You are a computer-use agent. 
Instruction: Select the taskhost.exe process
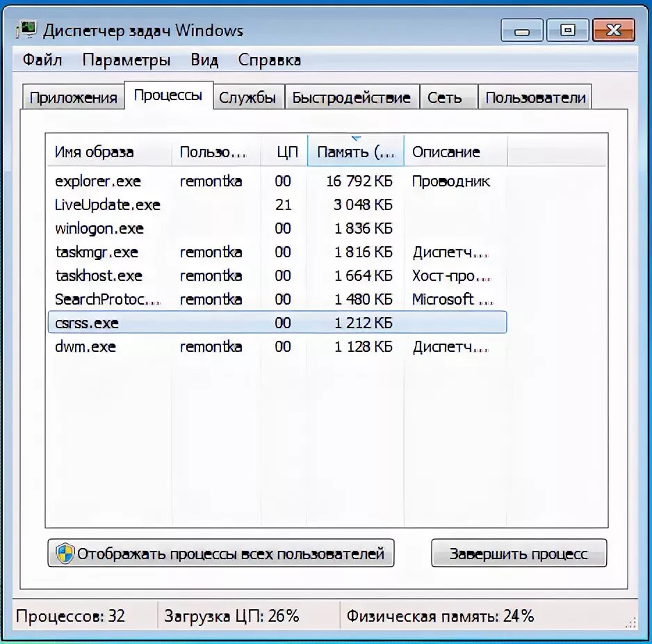click(277, 275)
